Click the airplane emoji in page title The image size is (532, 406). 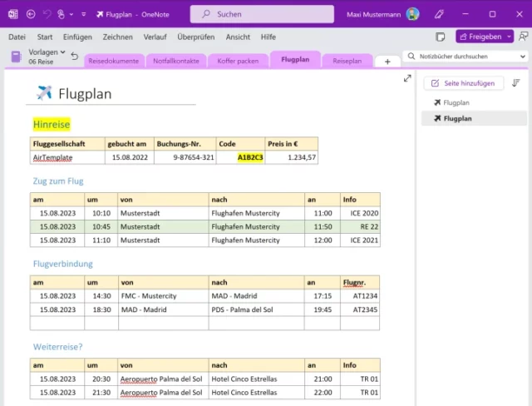click(x=44, y=92)
